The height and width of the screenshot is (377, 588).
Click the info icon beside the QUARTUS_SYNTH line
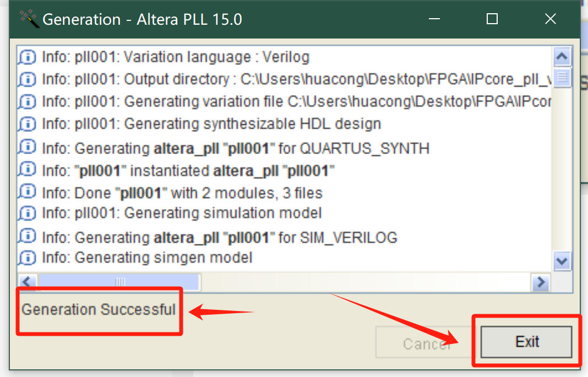[x=28, y=147]
